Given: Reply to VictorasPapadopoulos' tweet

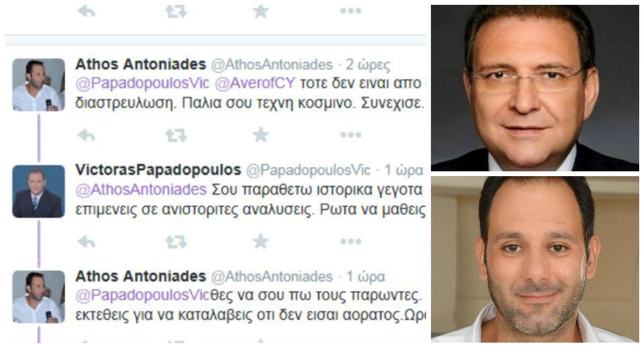Looking at the screenshot, I should click(86, 242).
